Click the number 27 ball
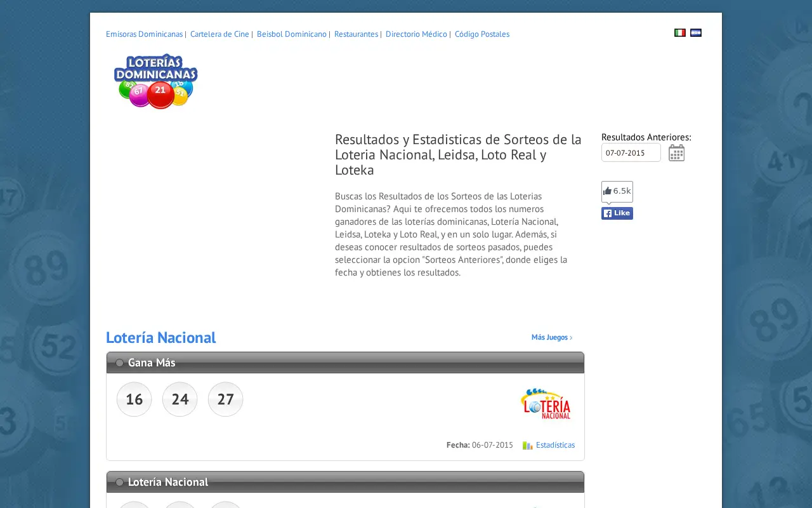Image resolution: width=812 pixels, height=508 pixels. [x=226, y=399]
